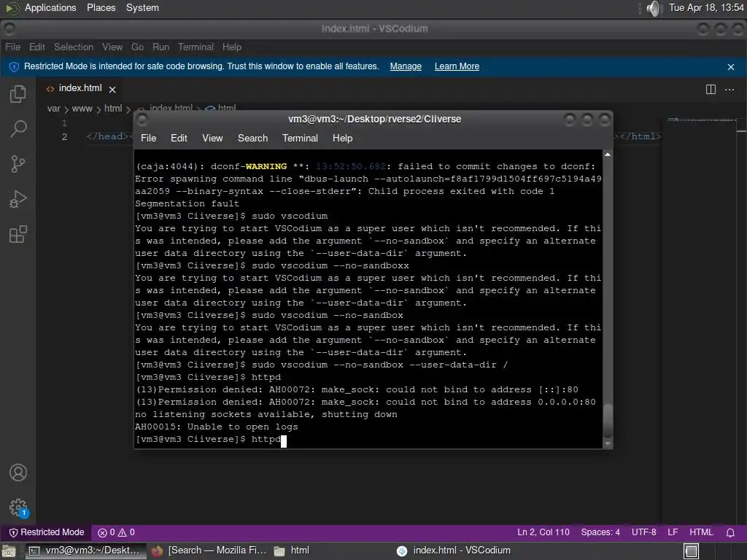Open the Applications menu in top panel

(x=50, y=7)
